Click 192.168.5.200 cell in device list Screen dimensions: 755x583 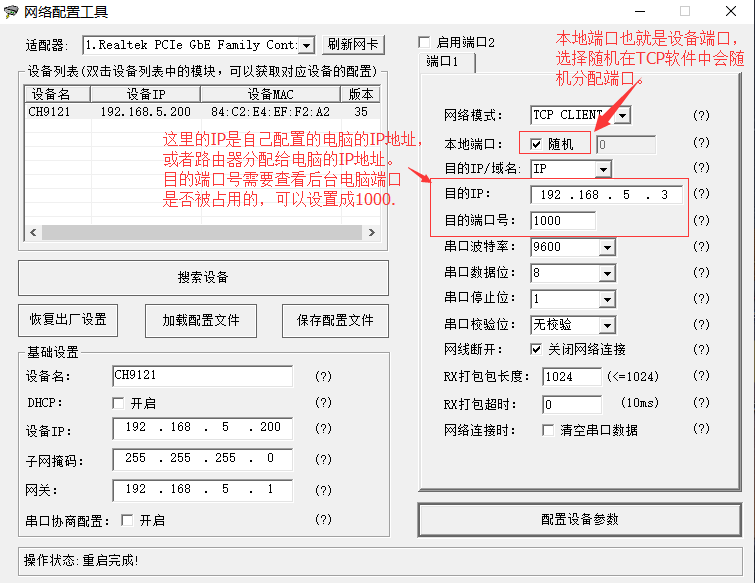(145, 112)
